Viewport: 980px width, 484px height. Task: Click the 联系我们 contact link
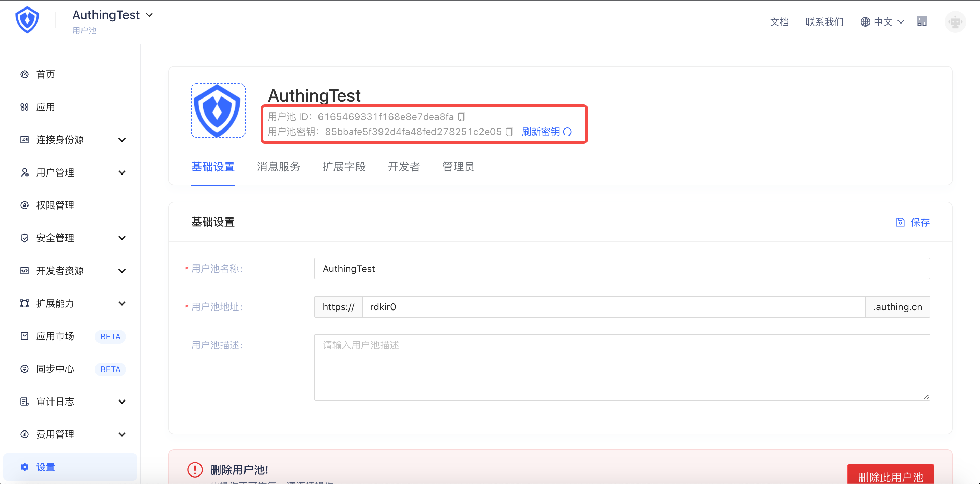(825, 22)
